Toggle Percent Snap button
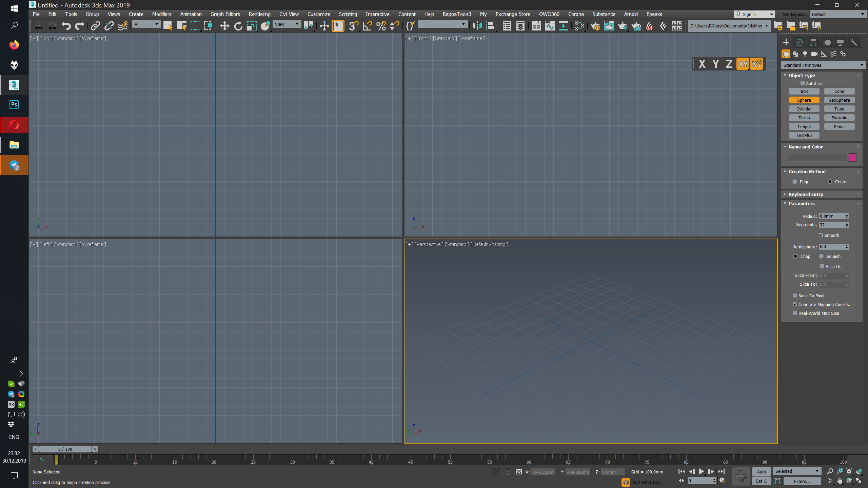 tap(381, 26)
